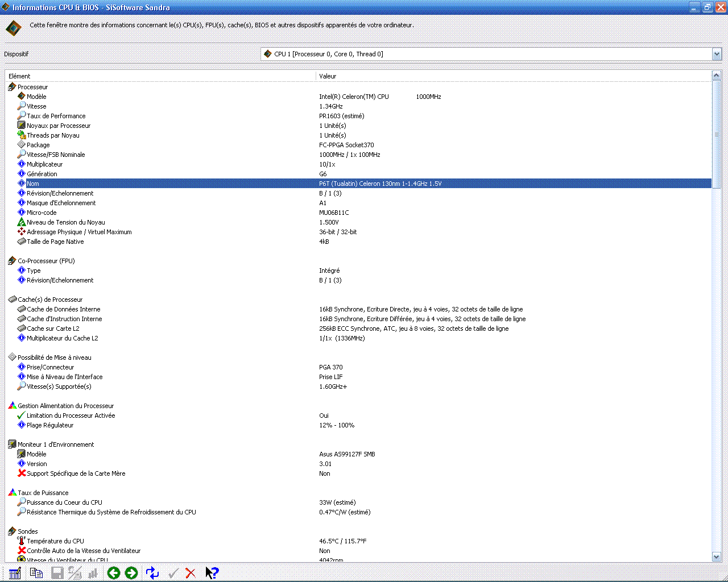Click the value Asus AS99127F SMB
Image resolution: width=728 pixels, height=582 pixels.
pos(347,454)
